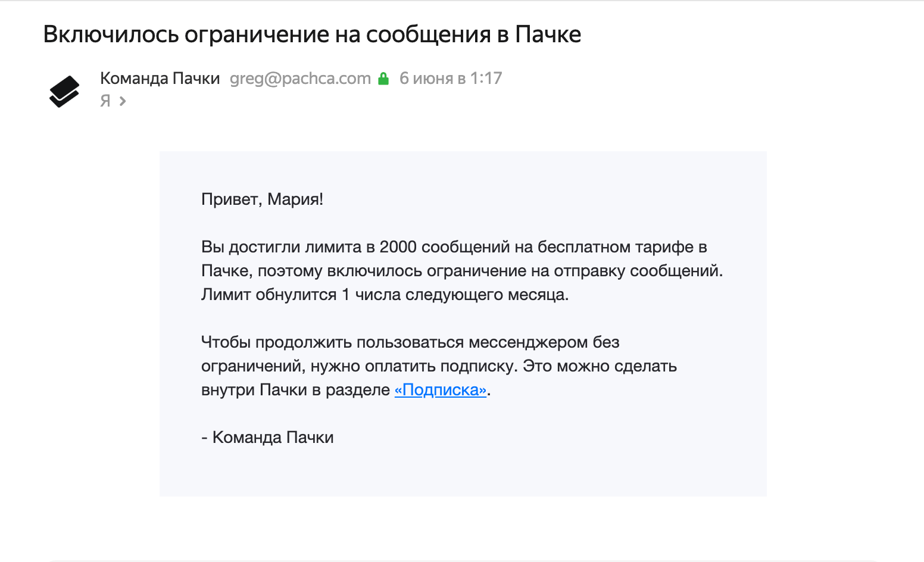The image size is (924, 562).
Task: Open the «Подписка» link in message
Action: 441,390
